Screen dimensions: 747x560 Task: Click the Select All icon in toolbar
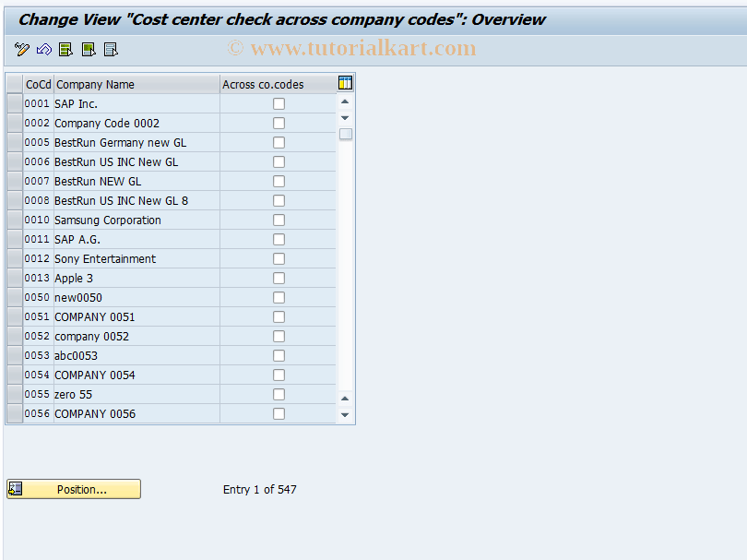click(x=65, y=49)
